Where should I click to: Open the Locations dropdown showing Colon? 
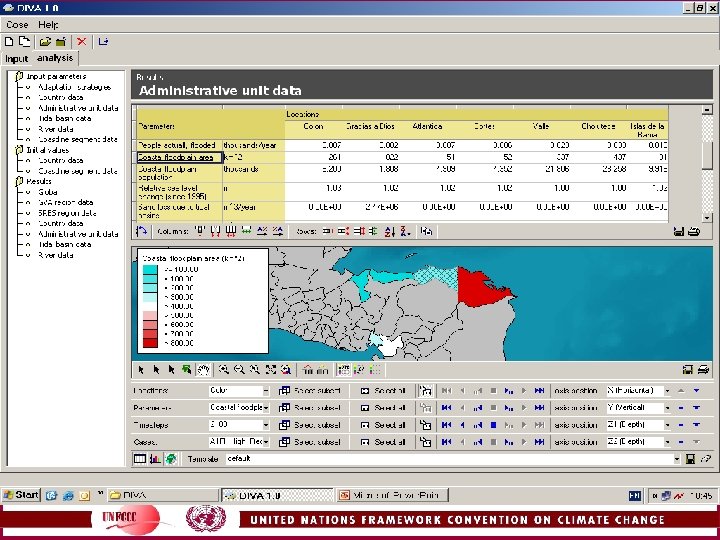(x=266, y=391)
